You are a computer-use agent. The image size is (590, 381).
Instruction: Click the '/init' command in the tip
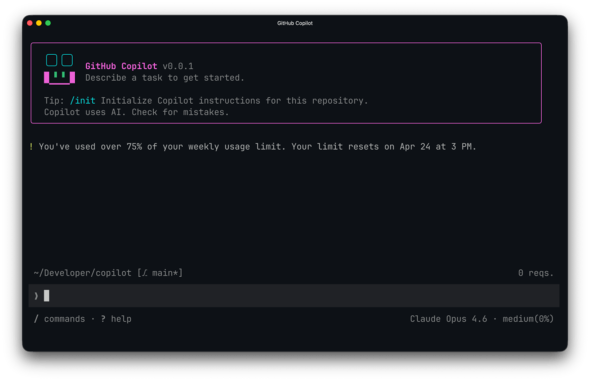(x=82, y=101)
